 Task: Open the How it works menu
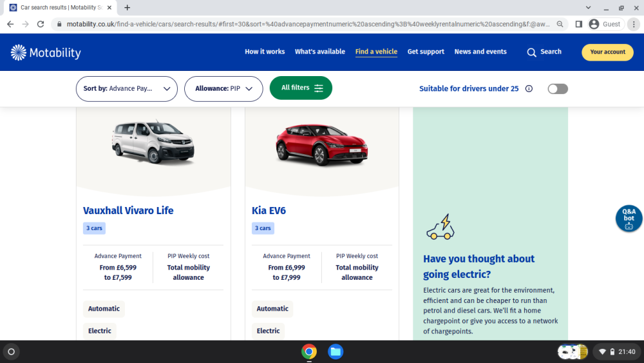click(265, 52)
